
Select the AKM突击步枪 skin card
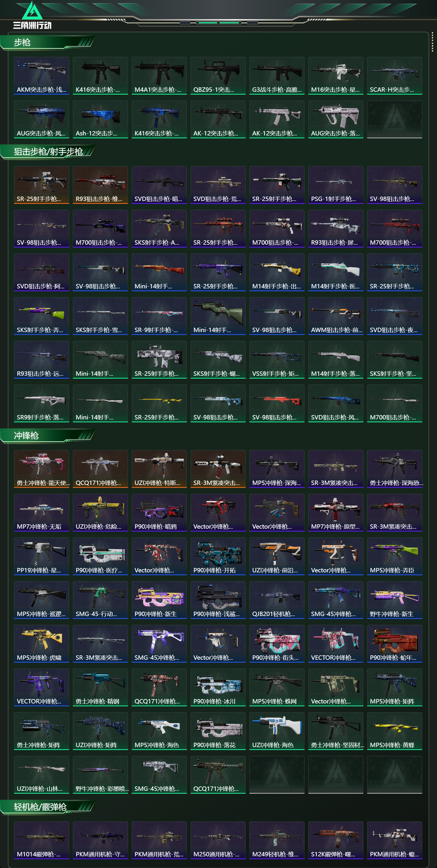(41, 76)
